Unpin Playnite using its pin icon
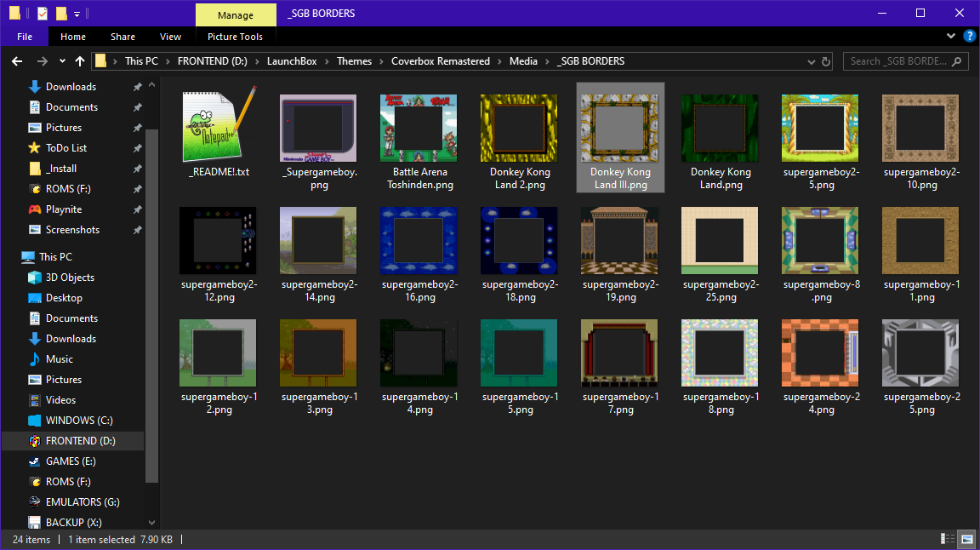The height and width of the screenshot is (550, 980). [138, 209]
